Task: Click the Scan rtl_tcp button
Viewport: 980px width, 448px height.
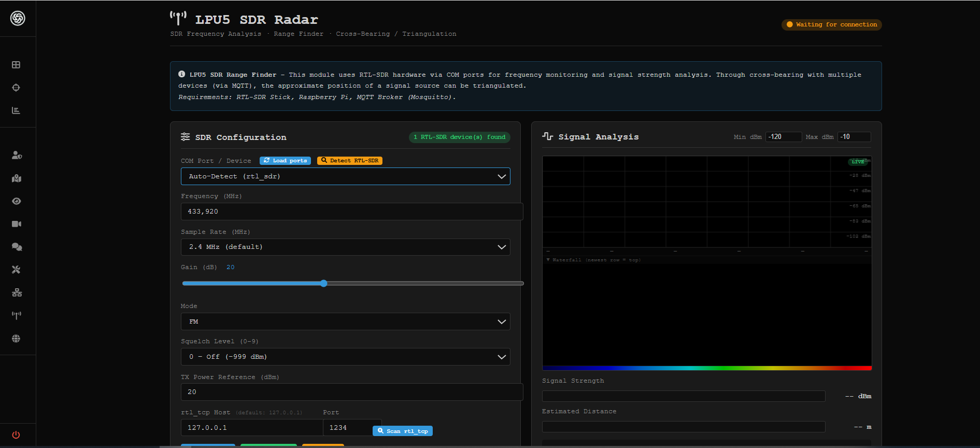Action: 402,431
